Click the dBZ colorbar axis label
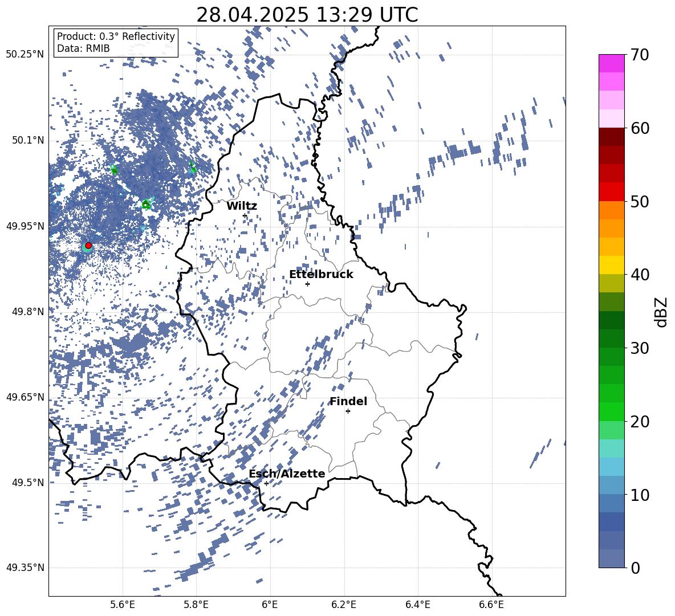 pos(662,312)
